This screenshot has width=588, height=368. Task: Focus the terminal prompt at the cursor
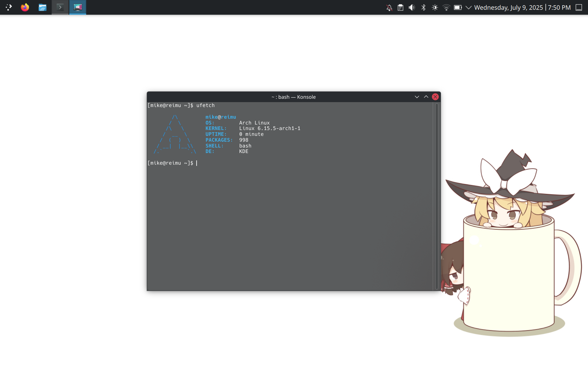[x=197, y=163]
